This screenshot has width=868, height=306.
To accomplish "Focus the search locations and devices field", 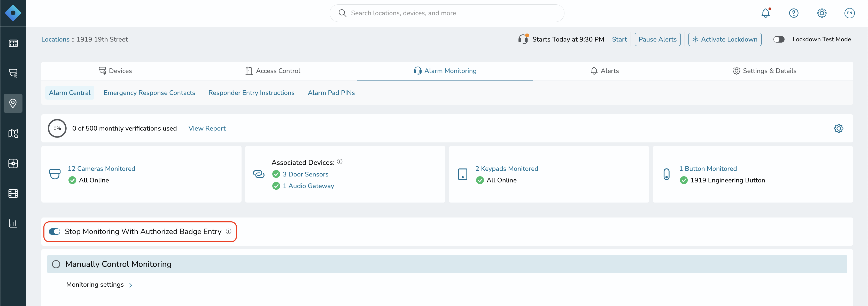I will pyautogui.click(x=447, y=13).
